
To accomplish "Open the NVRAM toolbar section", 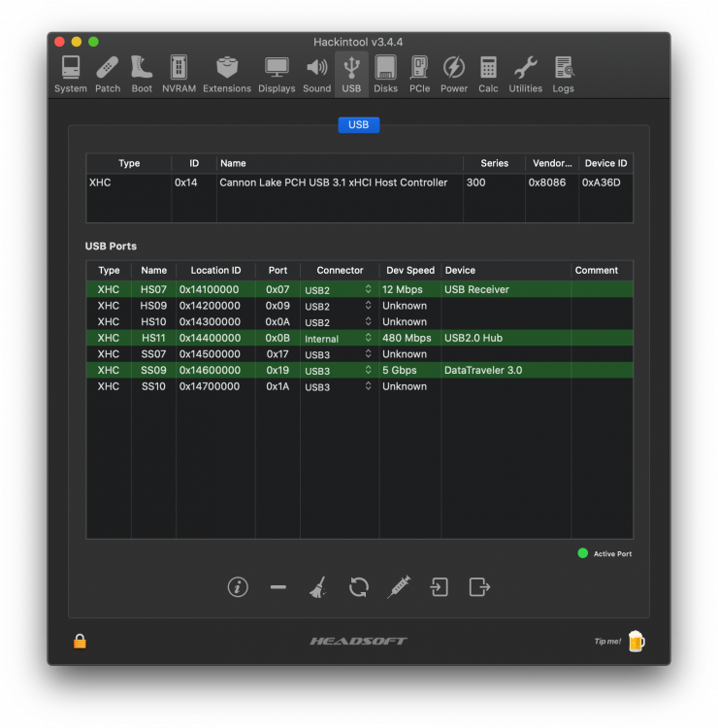I will (x=179, y=75).
